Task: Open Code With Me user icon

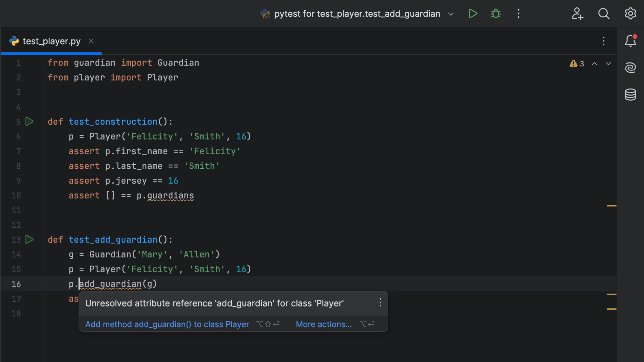Action: pos(577,14)
